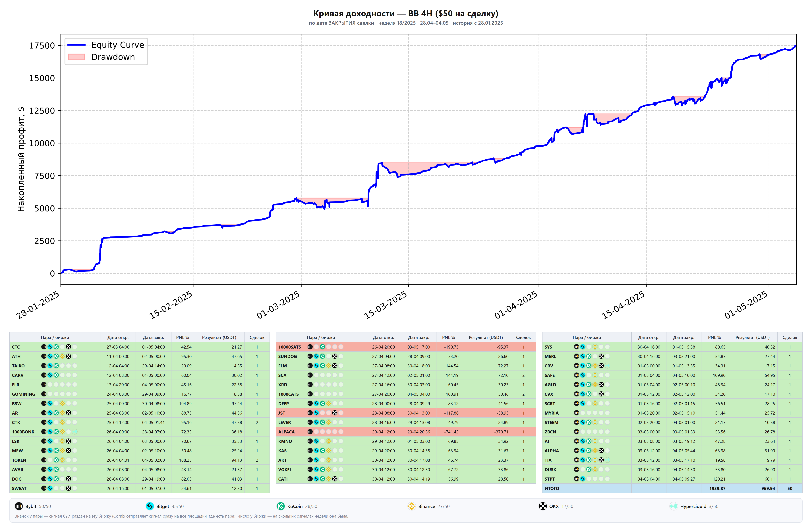This screenshot has width=812, height=529.
Task: Click the Binance logo in the bottom legend
Action: pos(412,506)
